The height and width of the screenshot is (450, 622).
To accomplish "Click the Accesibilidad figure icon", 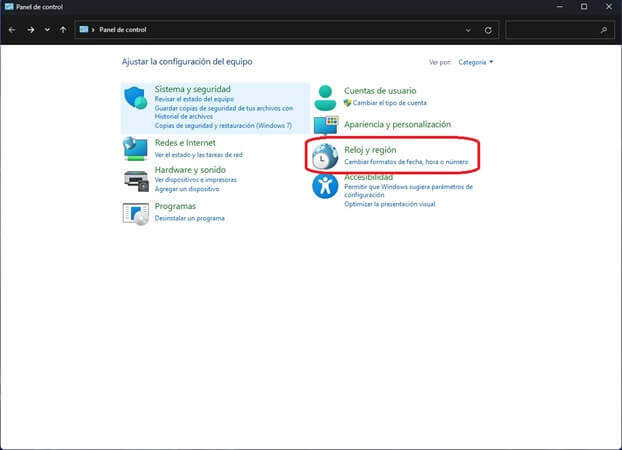I will point(325,186).
